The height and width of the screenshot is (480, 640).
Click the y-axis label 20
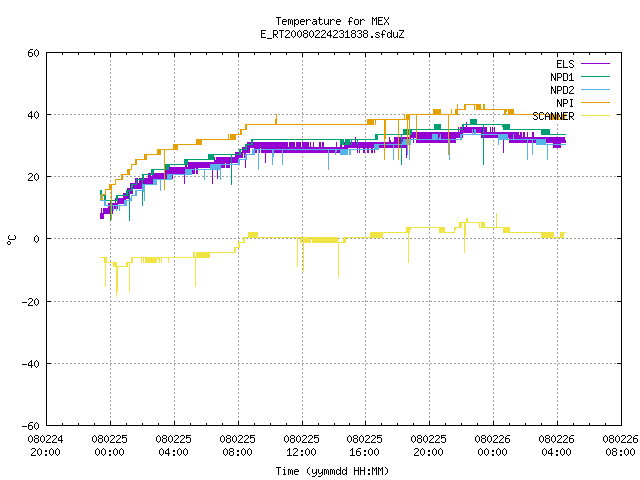(x=33, y=177)
